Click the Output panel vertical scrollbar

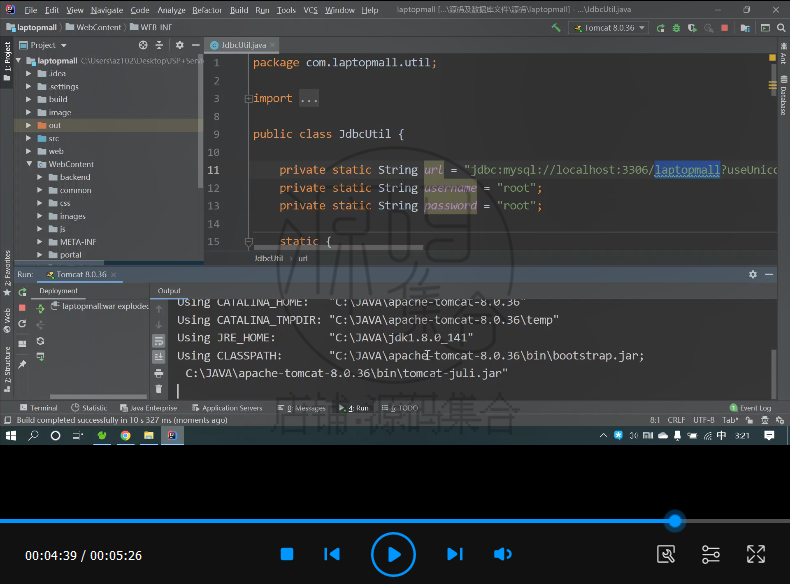(x=773, y=373)
